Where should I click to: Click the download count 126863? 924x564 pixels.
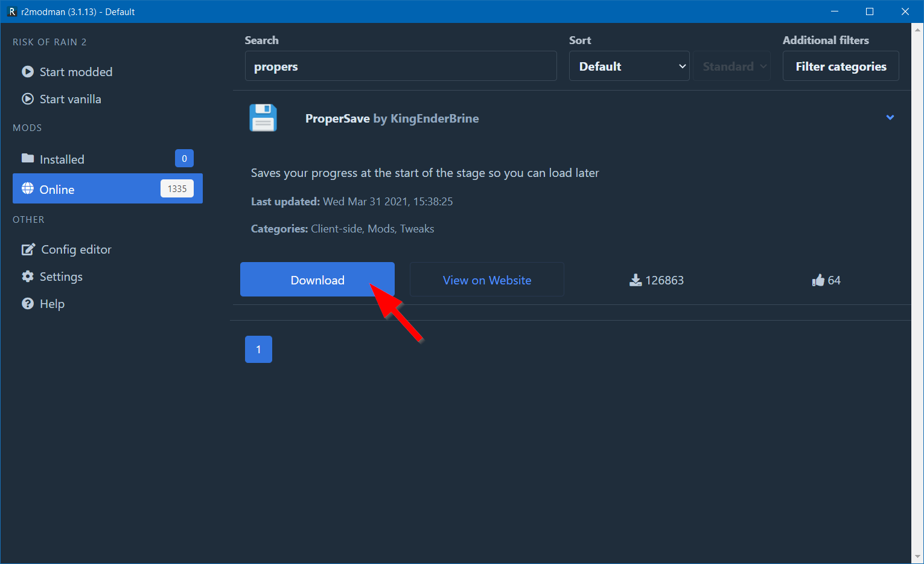tap(664, 280)
